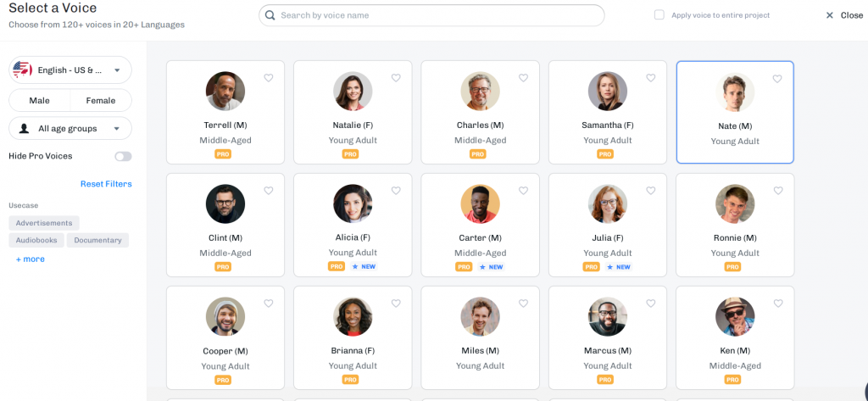Select Advertisements usecase tag
Viewport: 868px width, 401px height.
[x=44, y=223]
